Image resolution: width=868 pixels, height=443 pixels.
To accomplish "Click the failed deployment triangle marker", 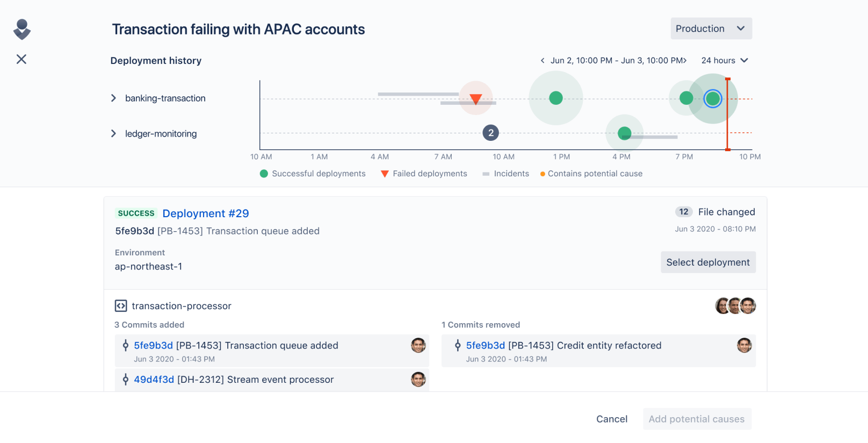I will (475, 98).
